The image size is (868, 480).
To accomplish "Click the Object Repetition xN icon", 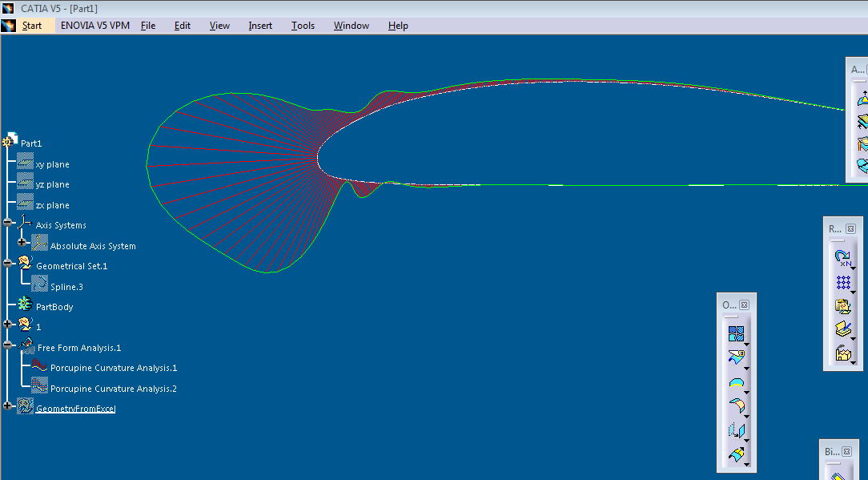I will coord(842,258).
